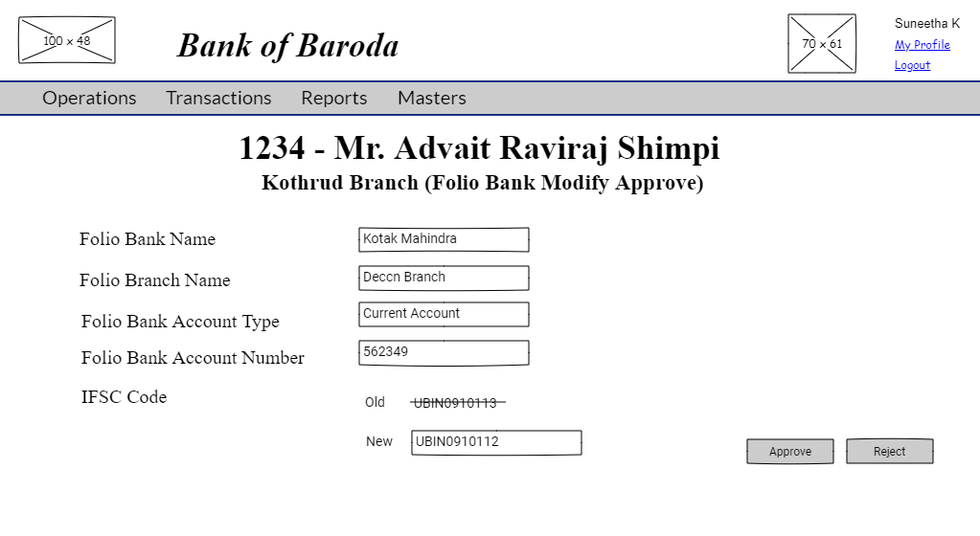
Task: Click empty gray navigation bar area right of Masters
Action: pyautogui.click(x=718, y=98)
